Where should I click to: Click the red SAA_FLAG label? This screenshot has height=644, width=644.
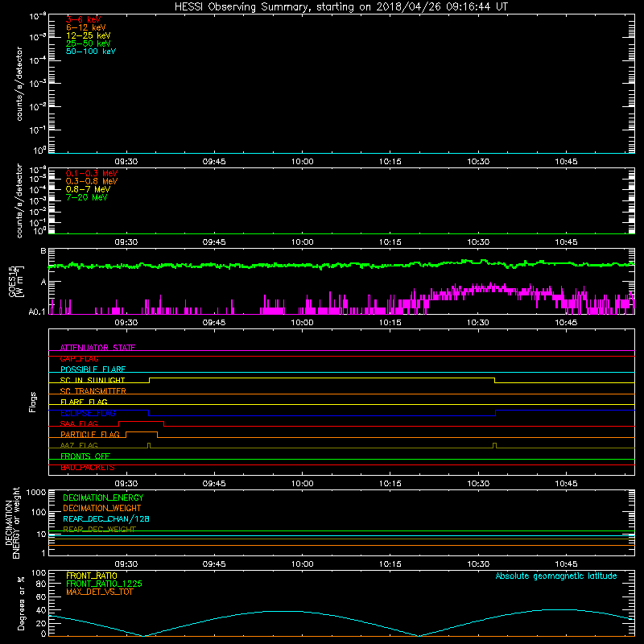click(79, 423)
